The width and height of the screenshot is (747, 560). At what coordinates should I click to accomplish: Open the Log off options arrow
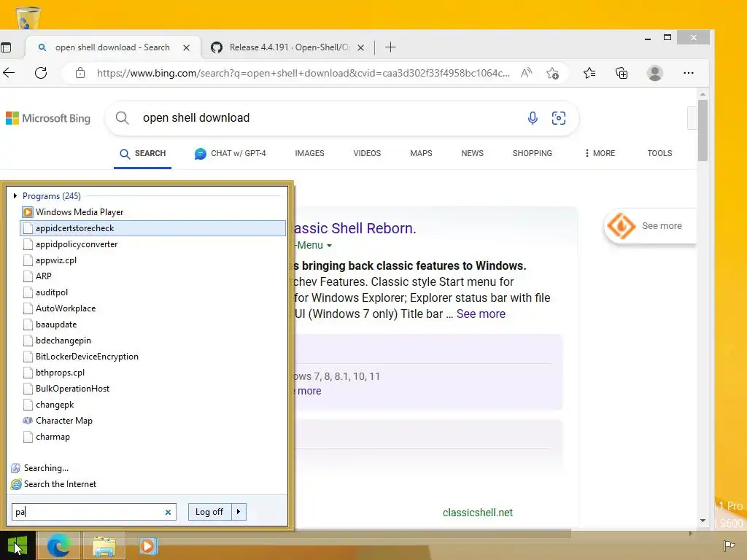click(x=239, y=512)
